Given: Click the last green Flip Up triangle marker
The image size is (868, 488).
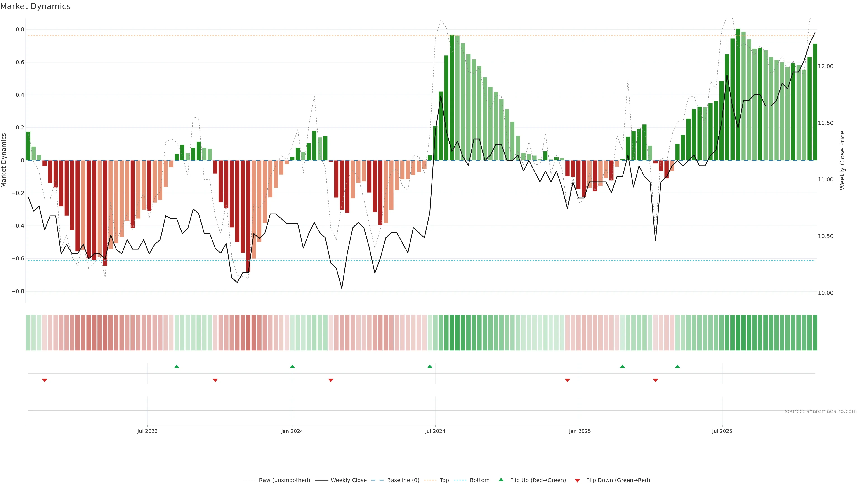Looking at the screenshot, I should coord(677,366).
